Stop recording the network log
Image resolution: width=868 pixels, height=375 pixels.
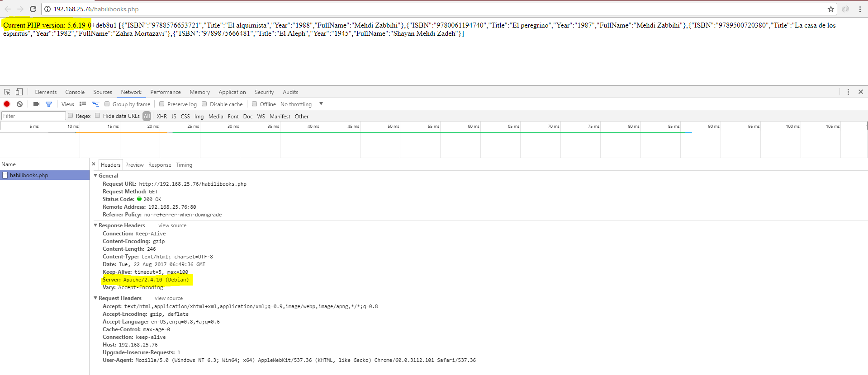pyautogui.click(x=7, y=104)
